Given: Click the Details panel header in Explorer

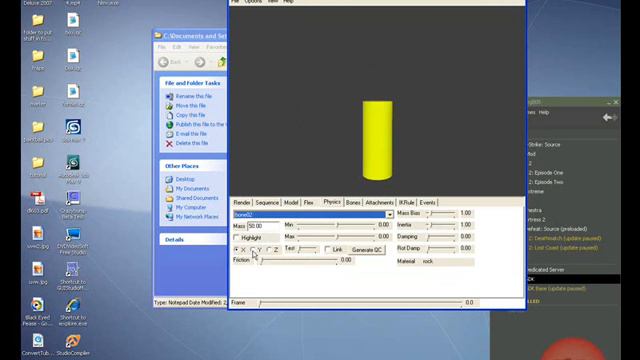Looking at the screenshot, I should pos(193,240).
